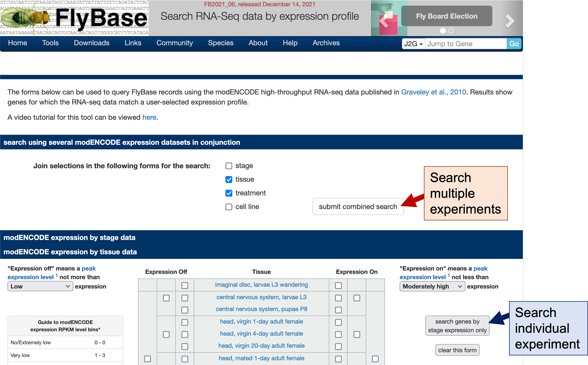This screenshot has height=365, width=588.
Task: Open head, virgin 1-day adult female link
Action: [261, 322]
